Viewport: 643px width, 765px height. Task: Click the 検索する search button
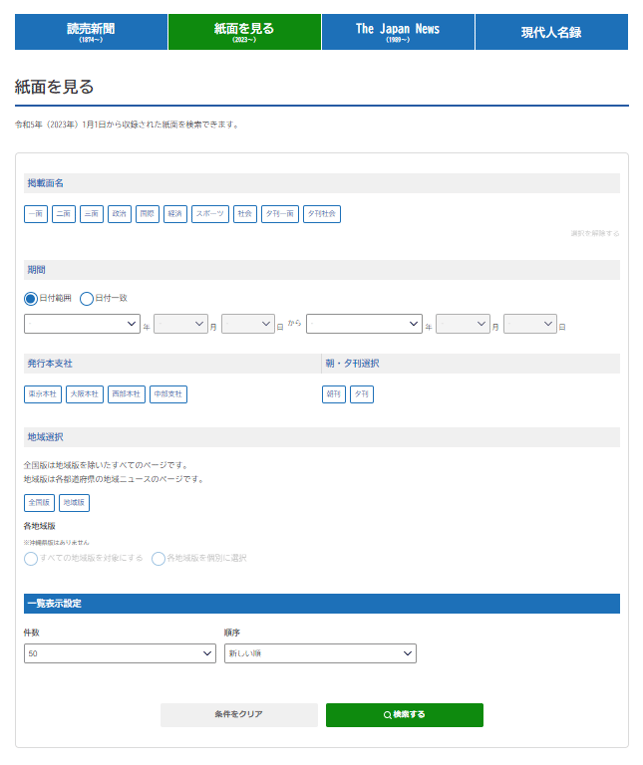pyautogui.click(x=404, y=715)
